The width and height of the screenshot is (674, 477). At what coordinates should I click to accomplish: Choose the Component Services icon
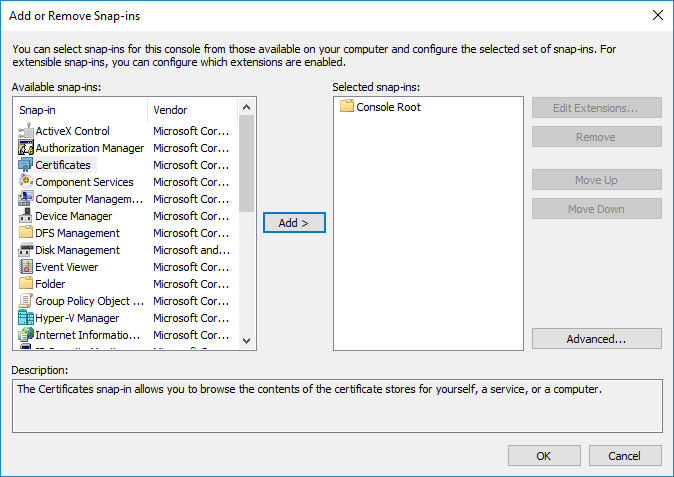pyautogui.click(x=26, y=182)
